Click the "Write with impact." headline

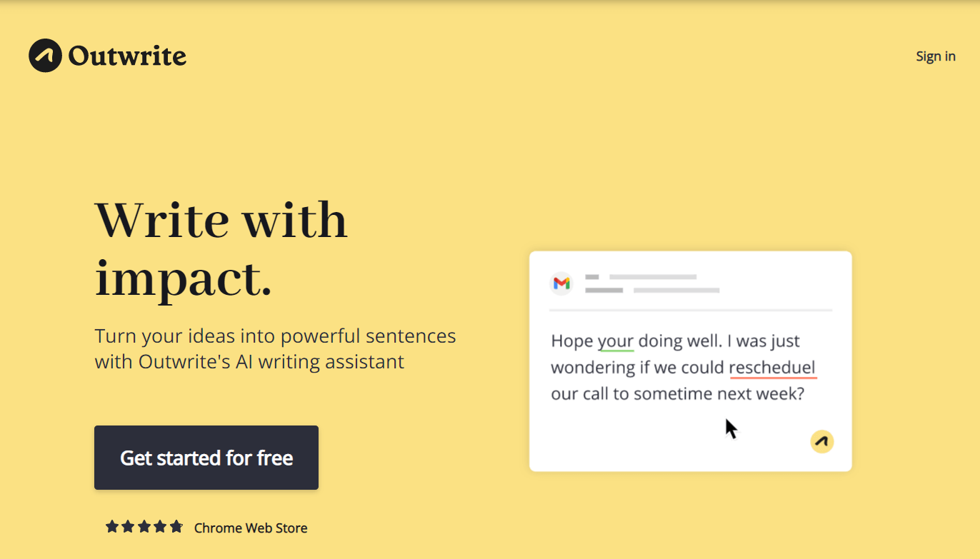221,248
